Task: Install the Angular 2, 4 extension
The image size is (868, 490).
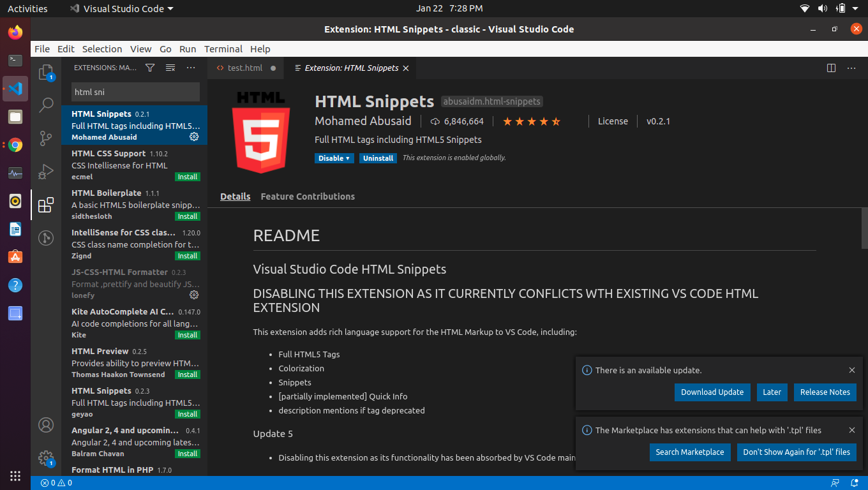Action: coord(188,454)
